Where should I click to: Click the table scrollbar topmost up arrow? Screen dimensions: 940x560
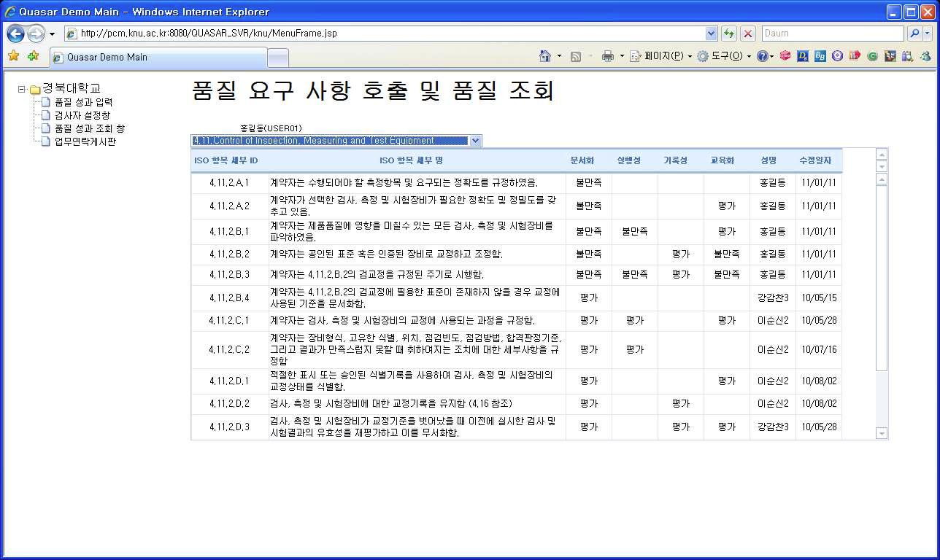881,154
